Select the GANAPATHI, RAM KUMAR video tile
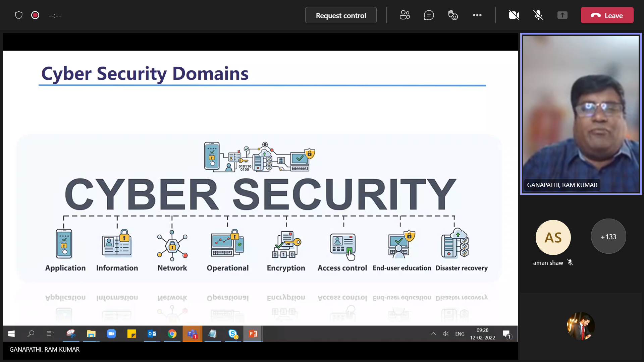This screenshot has height=362, width=644. pos(581,114)
